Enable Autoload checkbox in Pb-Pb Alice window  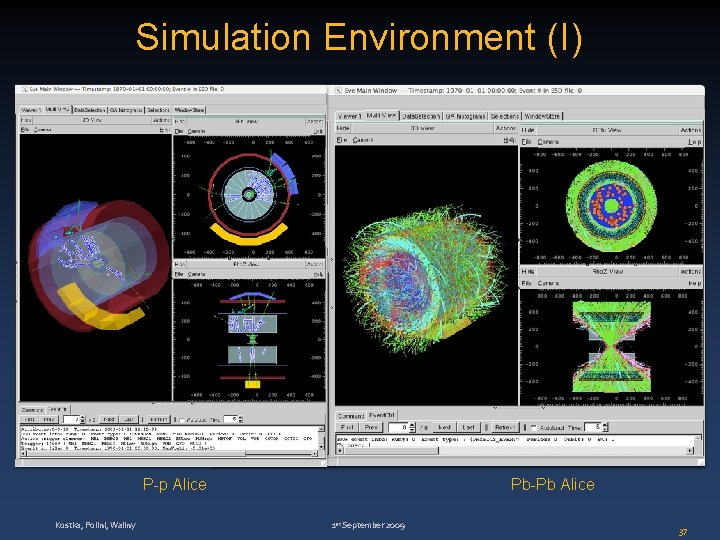534,428
